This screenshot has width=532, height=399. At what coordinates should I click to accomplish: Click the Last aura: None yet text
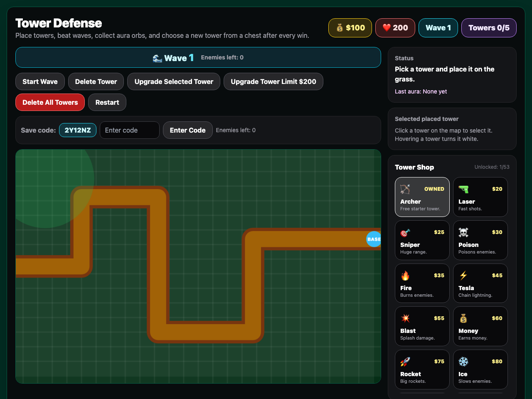pyautogui.click(x=421, y=91)
